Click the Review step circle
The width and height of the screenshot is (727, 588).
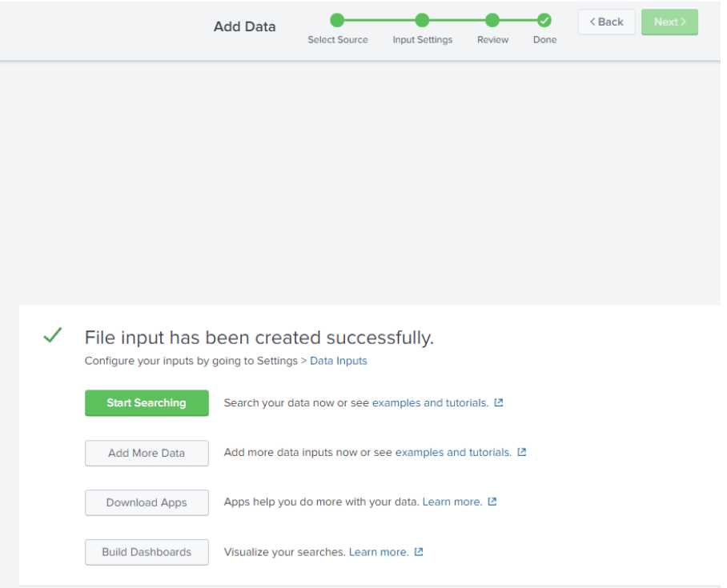tap(492, 20)
